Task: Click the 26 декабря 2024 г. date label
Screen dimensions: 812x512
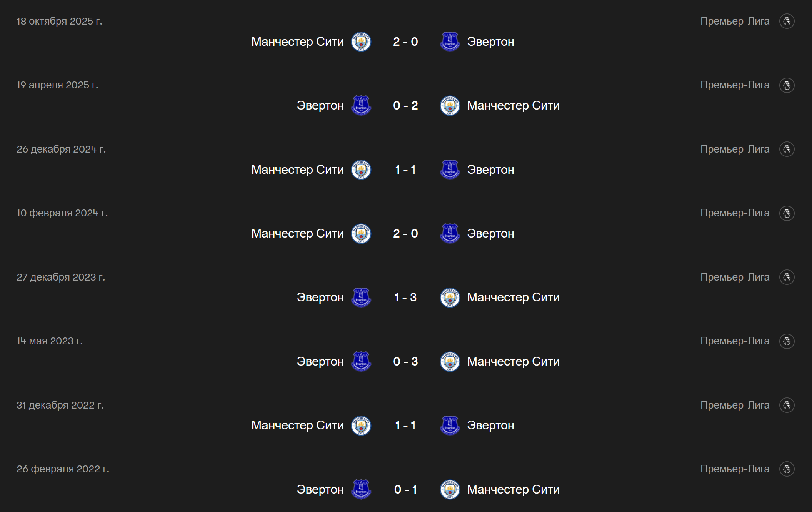Action: coord(61,149)
